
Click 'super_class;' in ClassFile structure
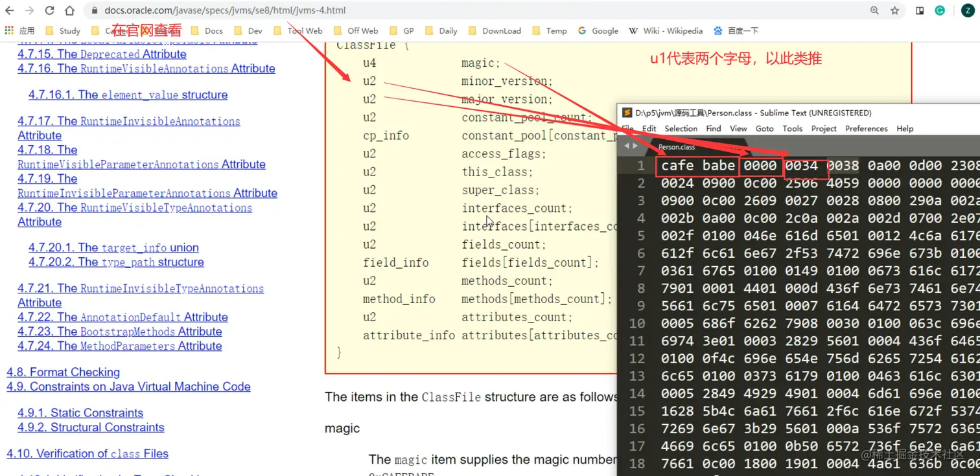coord(500,190)
